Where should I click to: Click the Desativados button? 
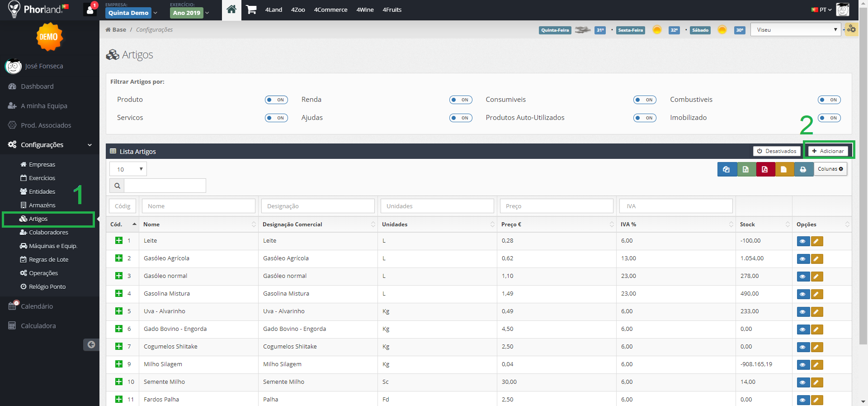pyautogui.click(x=777, y=151)
